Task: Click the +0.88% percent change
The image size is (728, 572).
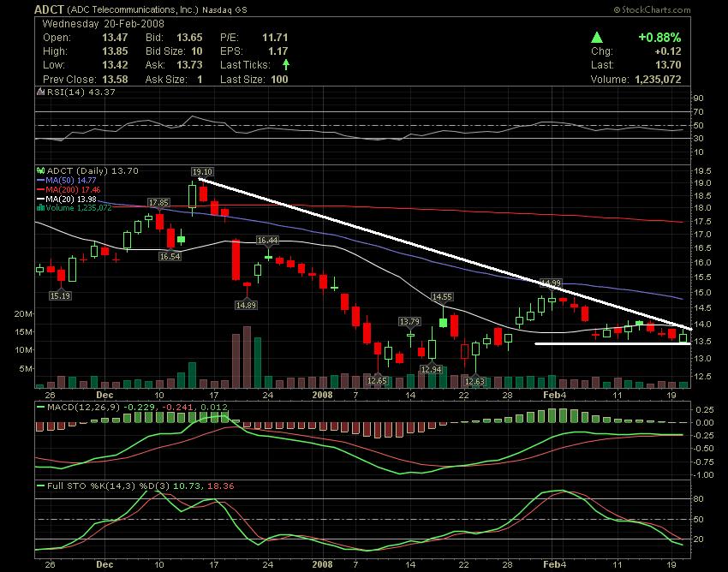Action: click(659, 38)
